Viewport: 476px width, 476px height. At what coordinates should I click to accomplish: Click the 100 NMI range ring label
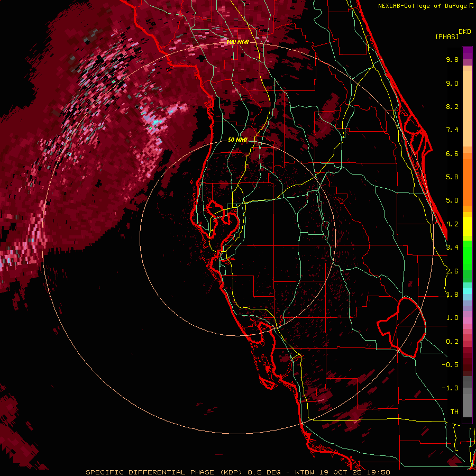pyautogui.click(x=237, y=42)
